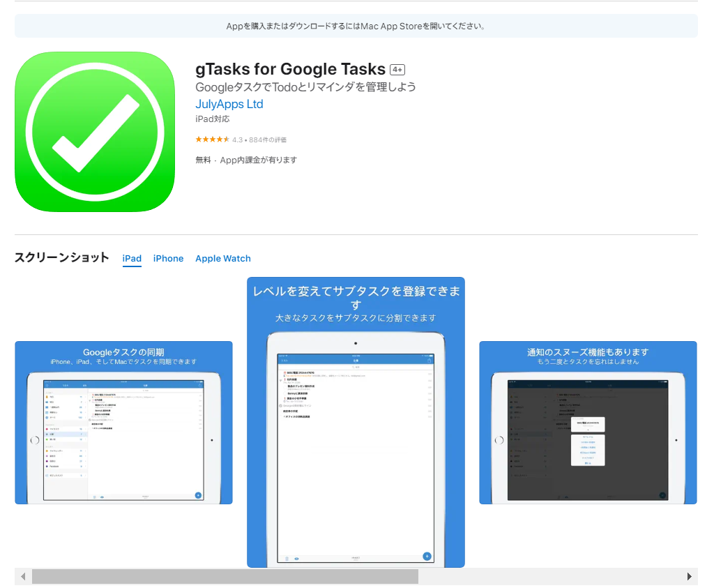Click the Mac App Store notice banner
Screen dimensions: 714x588
(x=356, y=26)
